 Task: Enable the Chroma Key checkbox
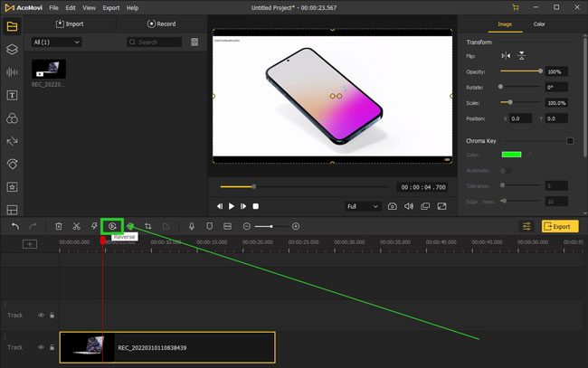click(x=570, y=141)
